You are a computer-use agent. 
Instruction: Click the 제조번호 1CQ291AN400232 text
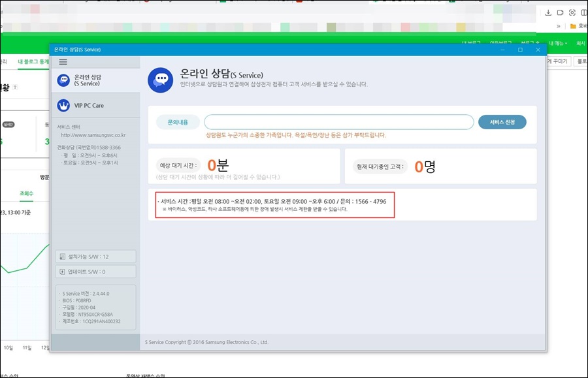[x=91, y=321]
